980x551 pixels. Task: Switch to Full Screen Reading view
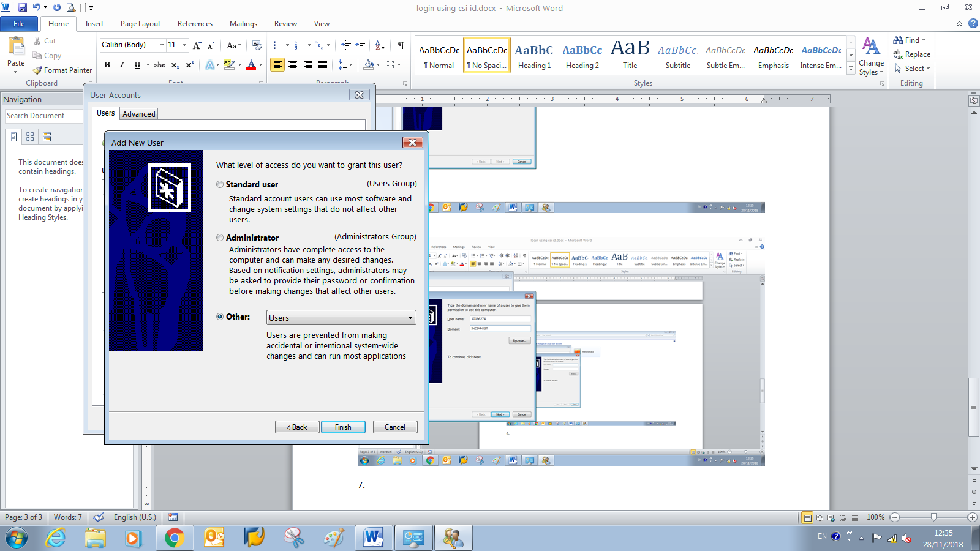(820, 518)
